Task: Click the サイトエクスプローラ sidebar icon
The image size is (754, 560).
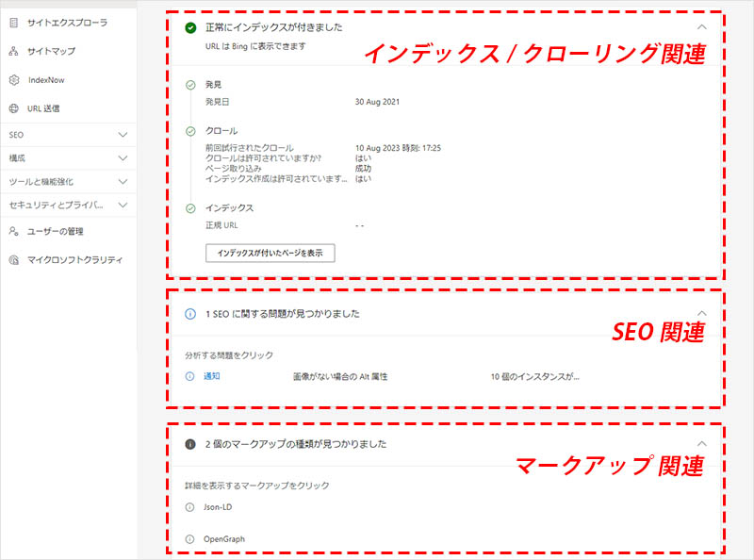Action: coord(13,21)
